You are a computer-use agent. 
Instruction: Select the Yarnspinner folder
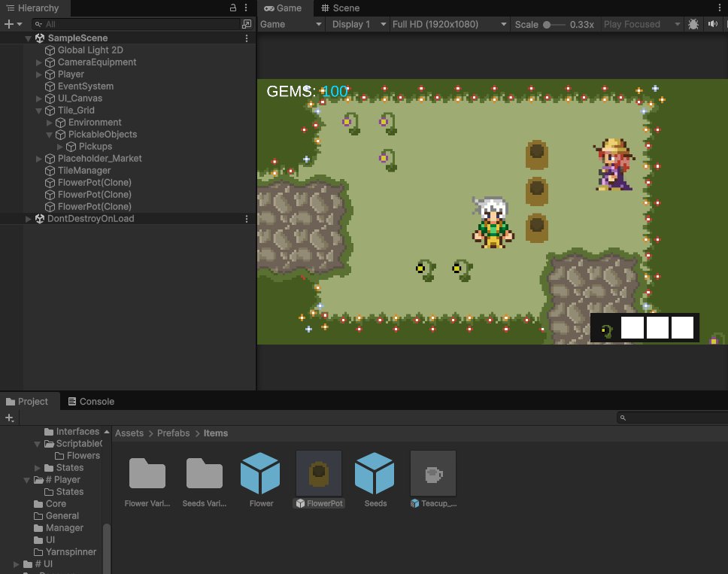click(x=65, y=552)
